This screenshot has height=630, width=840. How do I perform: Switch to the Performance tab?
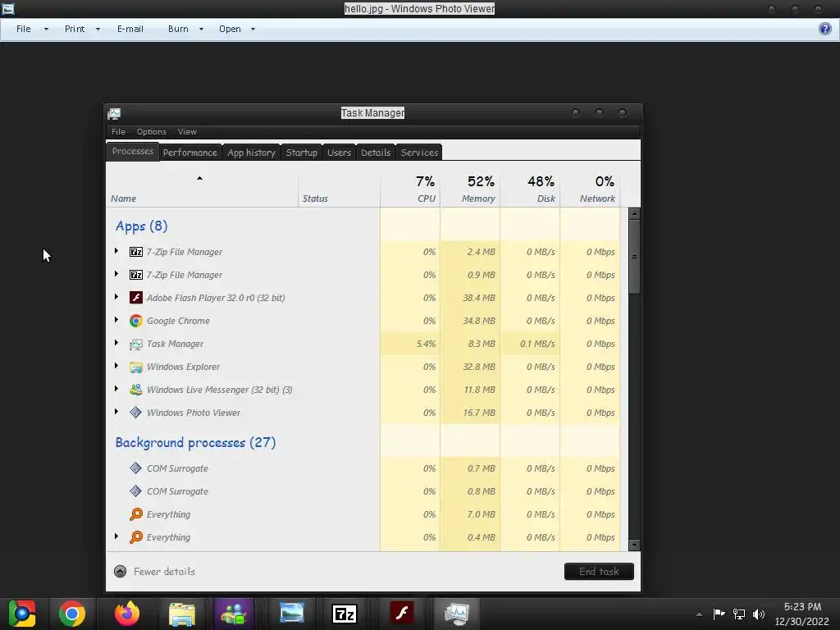pyautogui.click(x=190, y=153)
